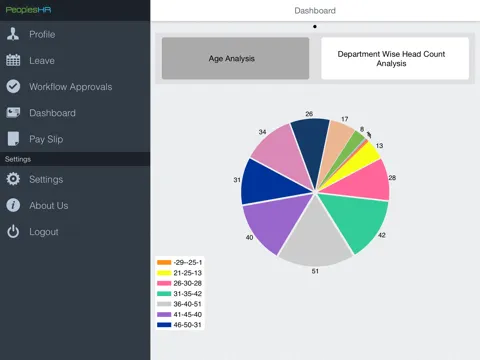Click the PeoplesHR logo
This screenshot has height=360, width=480.
(x=28, y=10)
